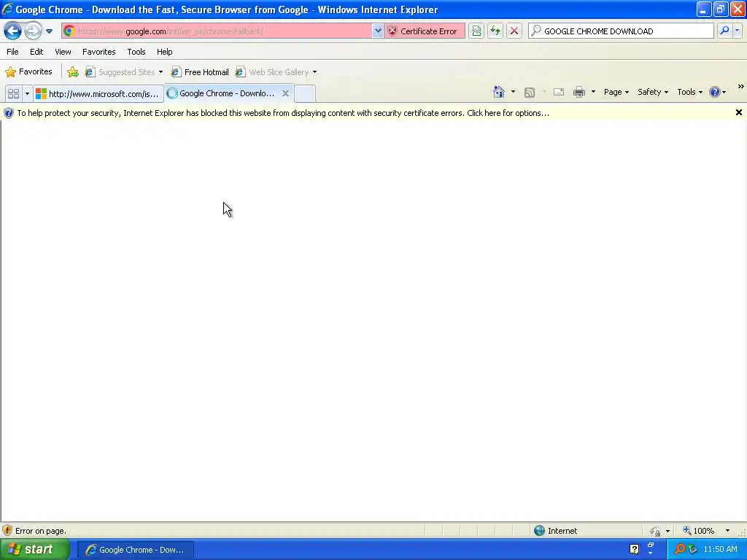Open the Windows Start menu
Viewport: 747px width, 560px height.
[35, 550]
